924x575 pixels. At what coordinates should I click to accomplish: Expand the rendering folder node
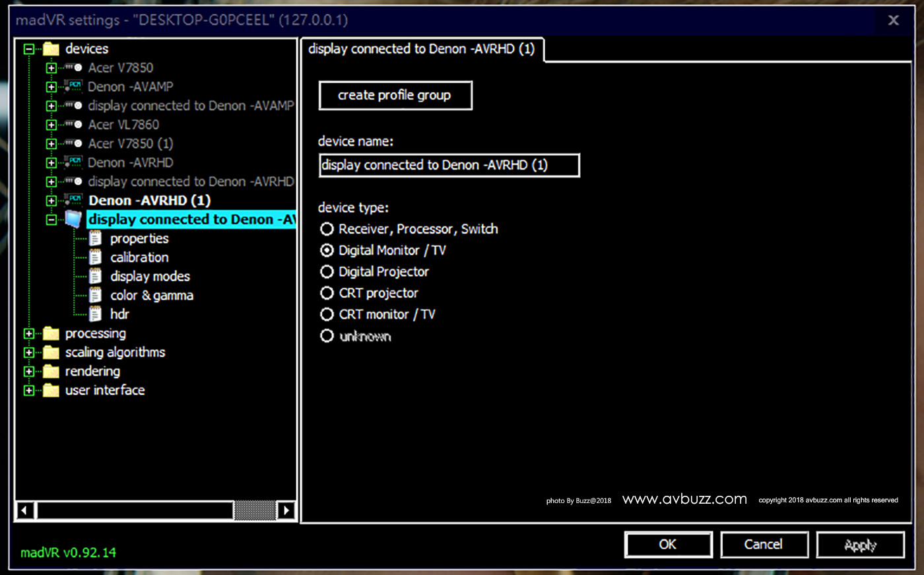[x=29, y=372]
